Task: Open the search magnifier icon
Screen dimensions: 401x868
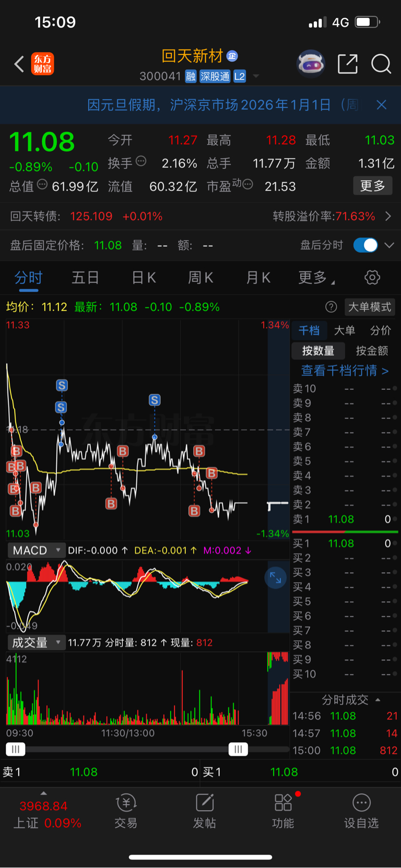Action: click(381, 64)
